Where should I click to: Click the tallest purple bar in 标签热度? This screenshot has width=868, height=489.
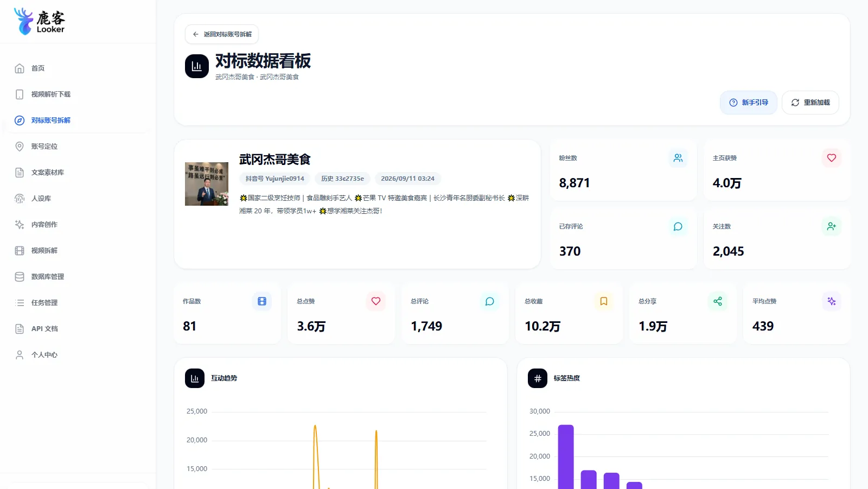(x=566, y=457)
